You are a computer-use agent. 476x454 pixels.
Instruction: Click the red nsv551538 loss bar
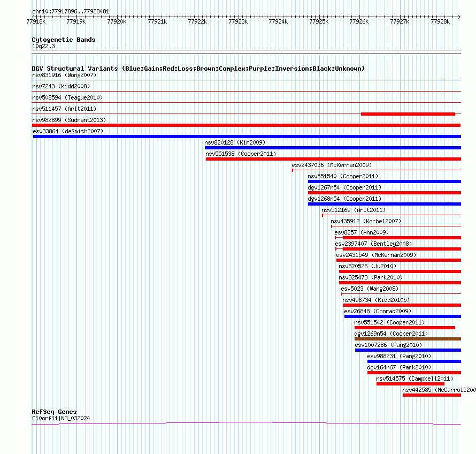(333, 159)
